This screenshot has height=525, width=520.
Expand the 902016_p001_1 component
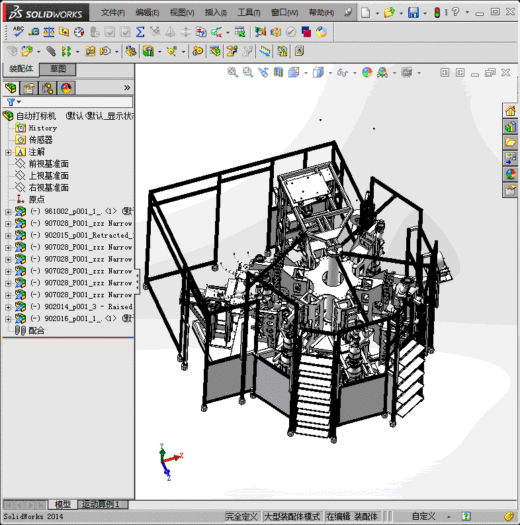tap(8, 319)
